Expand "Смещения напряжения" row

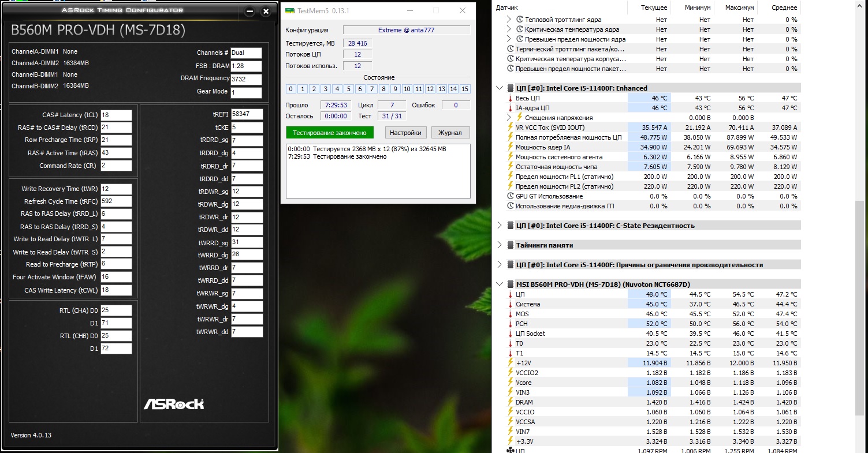509,118
